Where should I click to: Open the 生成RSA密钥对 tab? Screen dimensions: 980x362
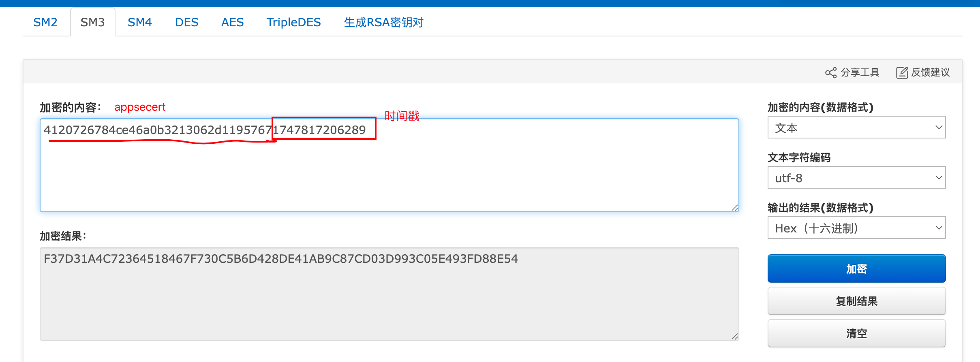[383, 22]
